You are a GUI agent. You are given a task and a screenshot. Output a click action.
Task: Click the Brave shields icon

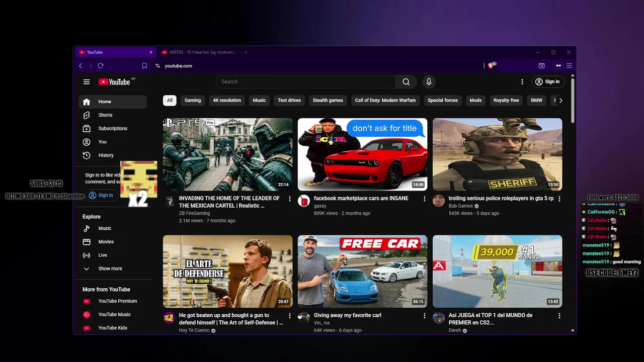pyautogui.click(x=492, y=65)
